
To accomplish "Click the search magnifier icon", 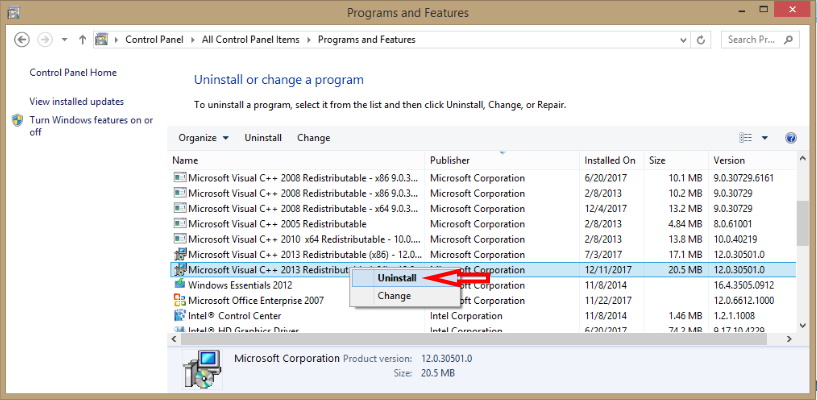I will click(789, 40).
